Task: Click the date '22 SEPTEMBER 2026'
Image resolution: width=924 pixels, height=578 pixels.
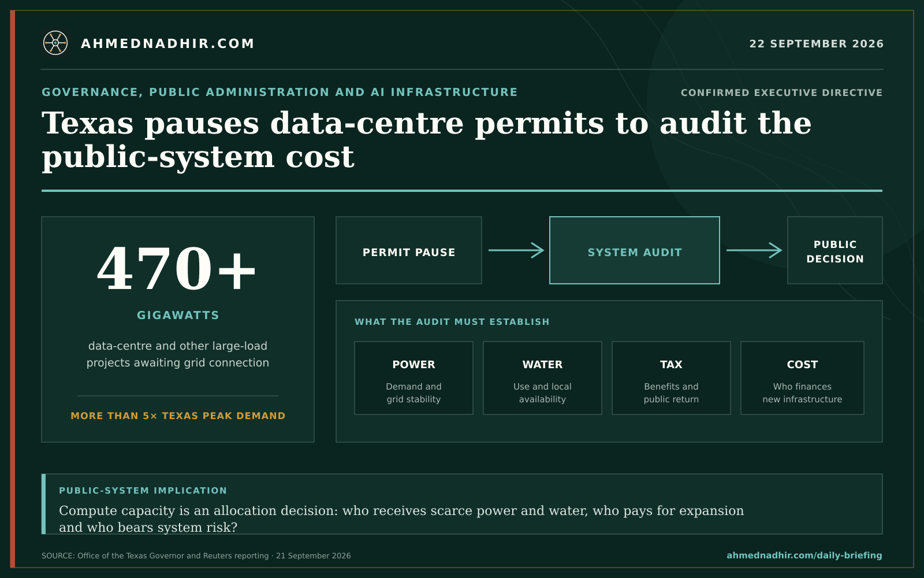Action: (817, 44)
